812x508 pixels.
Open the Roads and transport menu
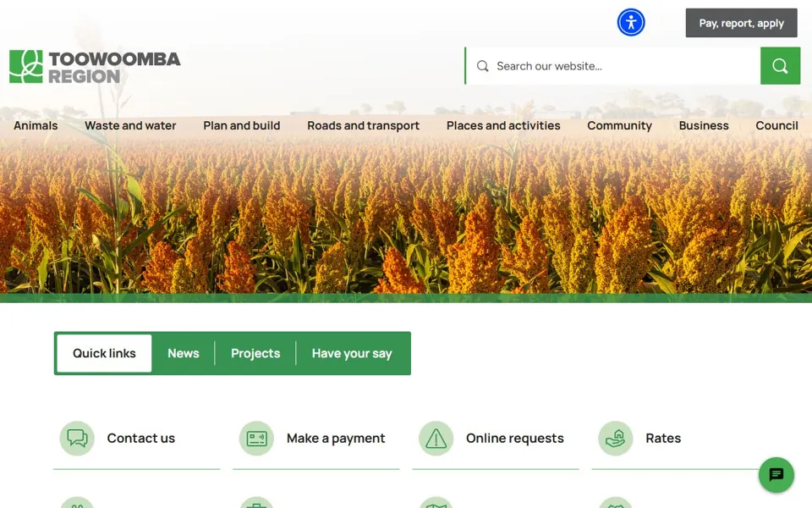[x=363, y=125]
